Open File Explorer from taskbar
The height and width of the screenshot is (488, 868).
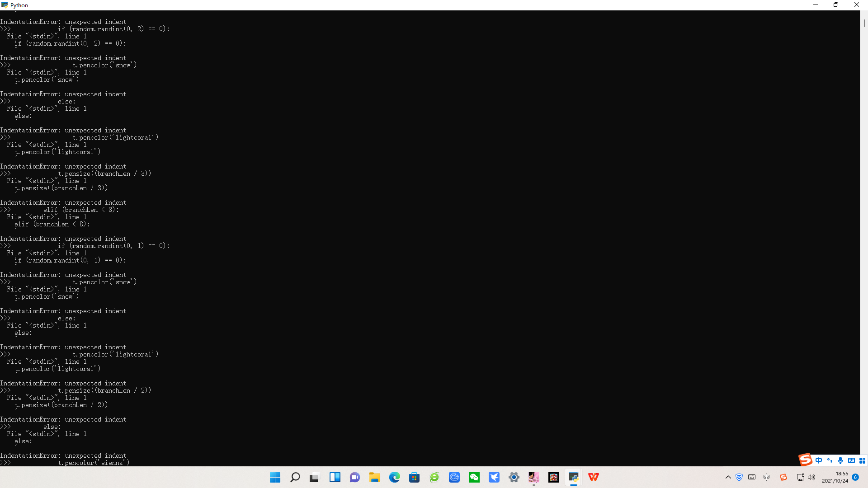point(374,477)
